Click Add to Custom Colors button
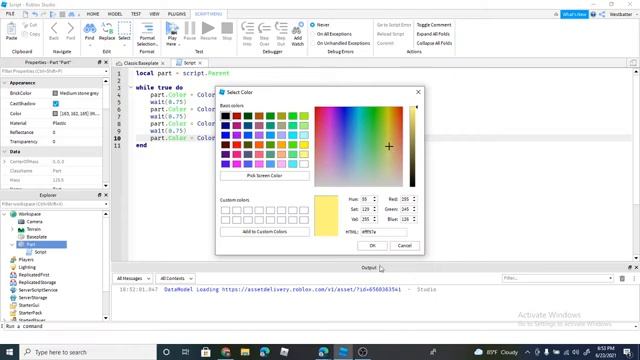 264,231
